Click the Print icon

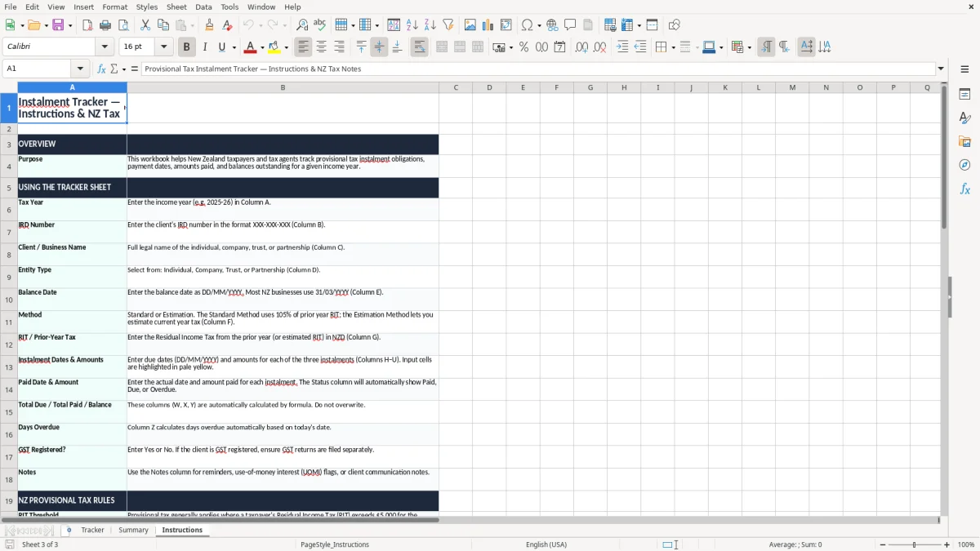105,25
